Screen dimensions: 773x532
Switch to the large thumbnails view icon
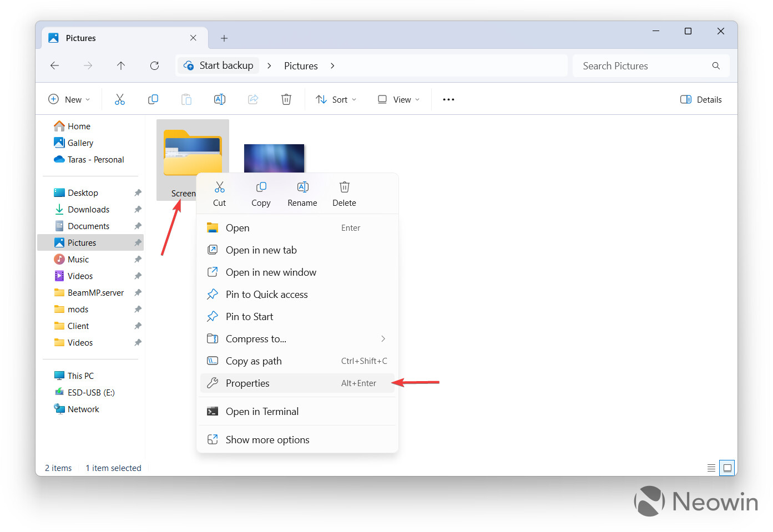pos(727,468)
